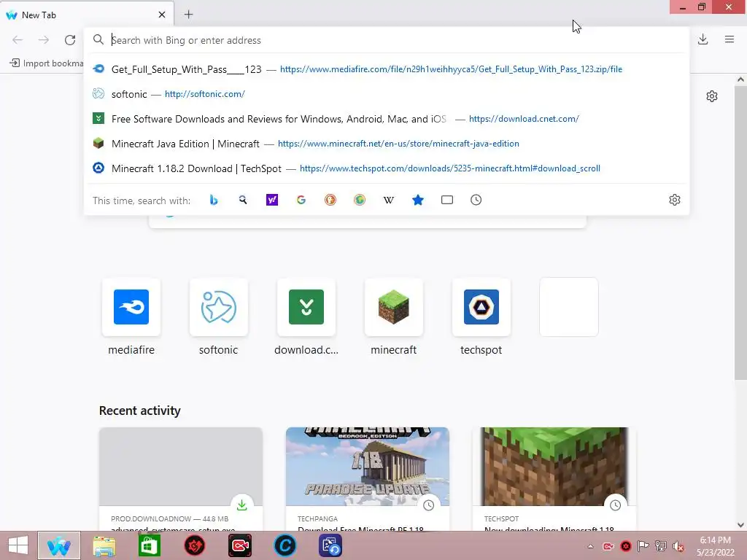Open the taskbar clock showing 6:14 PM

[x=716, y=545]
